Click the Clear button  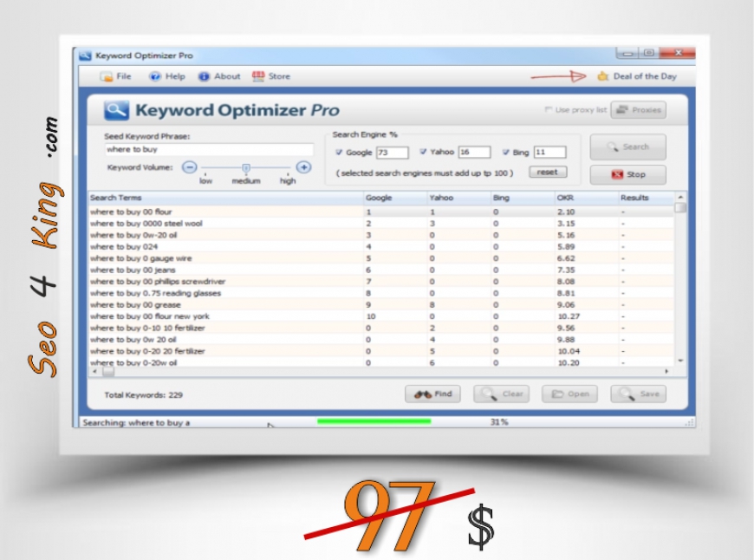coord(502,394)
